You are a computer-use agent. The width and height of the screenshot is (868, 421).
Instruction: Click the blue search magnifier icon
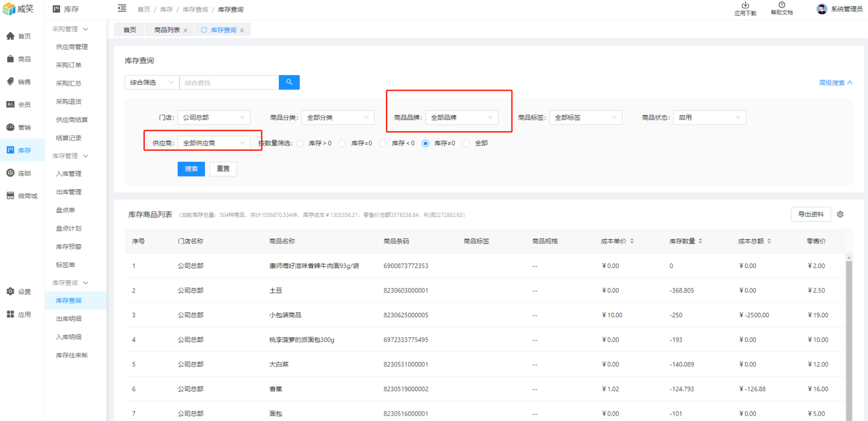[x=289, y=82]
